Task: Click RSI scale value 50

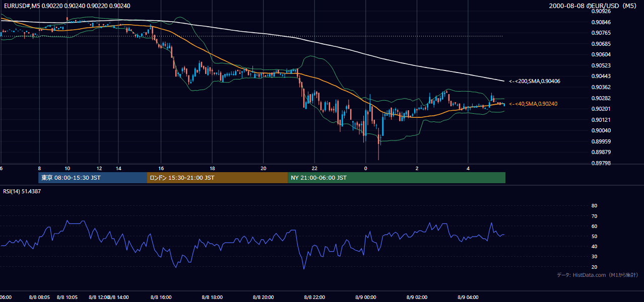Action: point(594,236)
